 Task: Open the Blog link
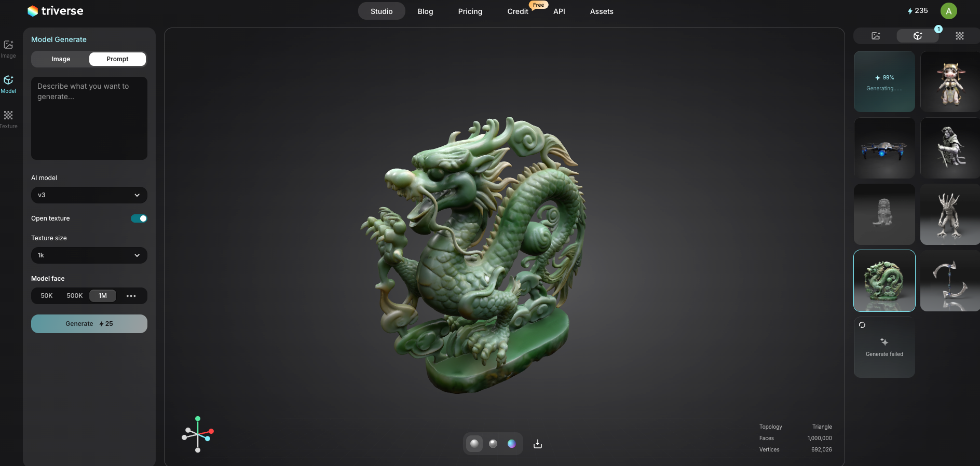point(425,11)
